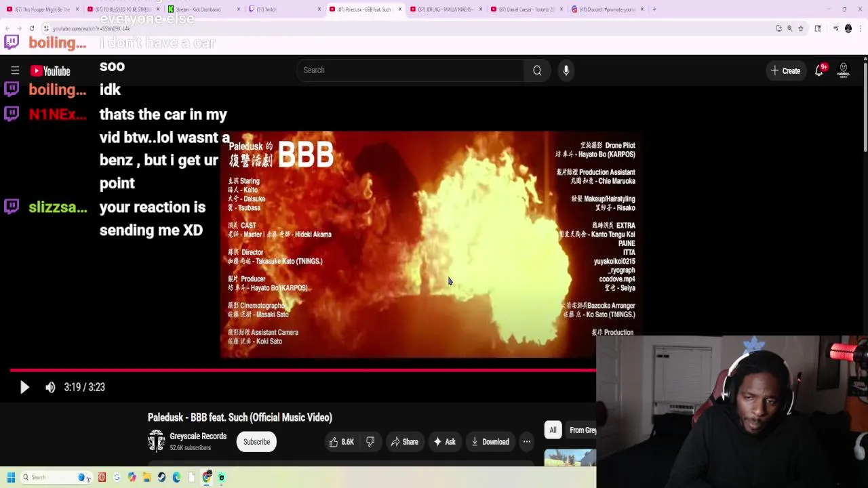Open the account avatar menu
The width and height of the screenshot is (868, 488).
pyautogui.click(x=844, y=70)
